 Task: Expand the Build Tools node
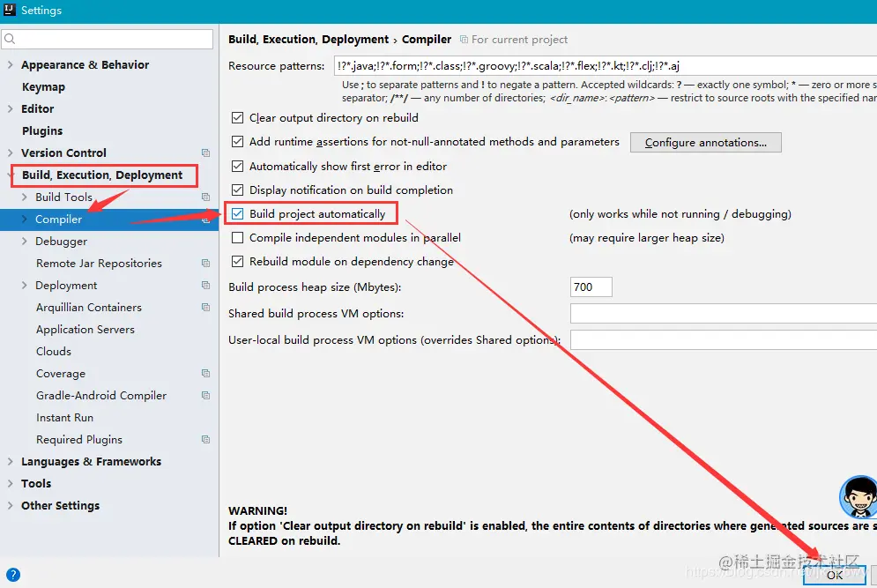point(24,197)
